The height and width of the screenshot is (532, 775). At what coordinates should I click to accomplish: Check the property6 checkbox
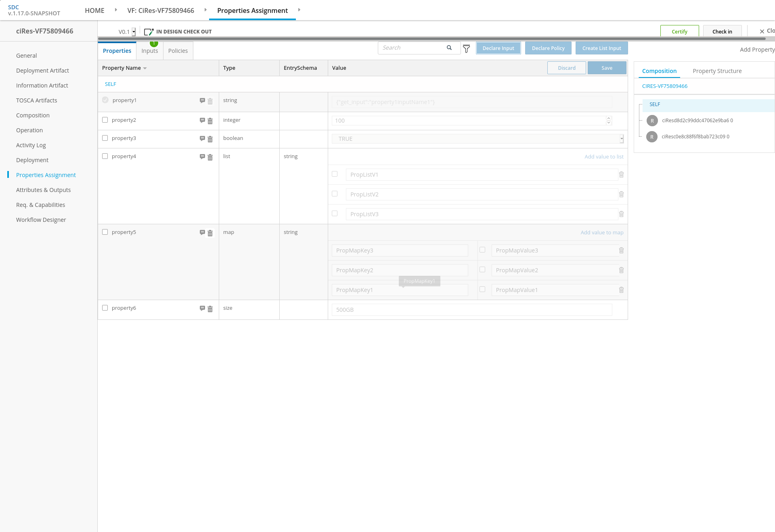coord(105,308)
